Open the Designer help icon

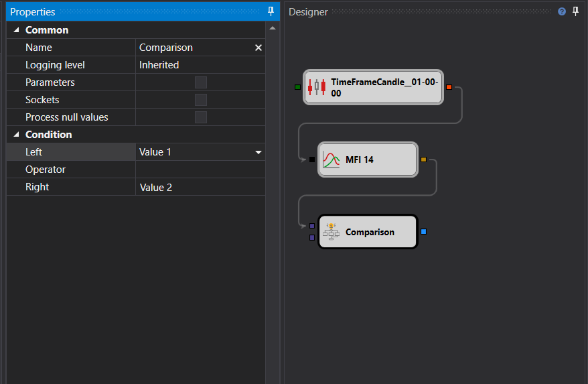562,11
